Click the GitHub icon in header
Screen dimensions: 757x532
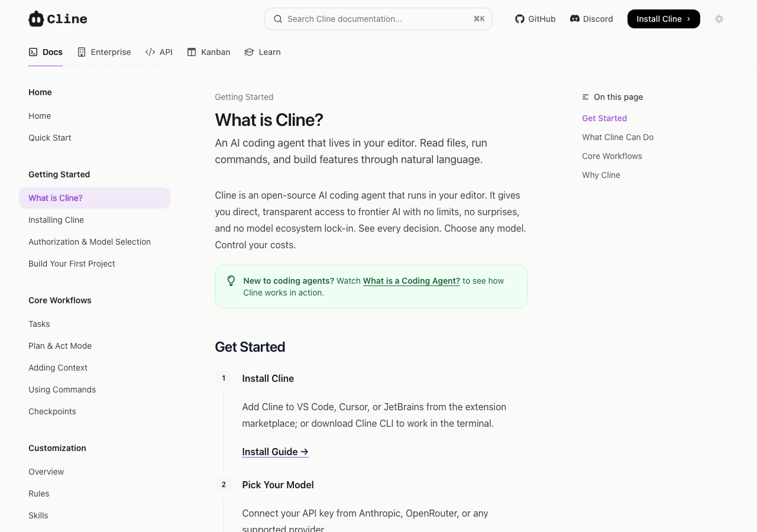point(520,19)
